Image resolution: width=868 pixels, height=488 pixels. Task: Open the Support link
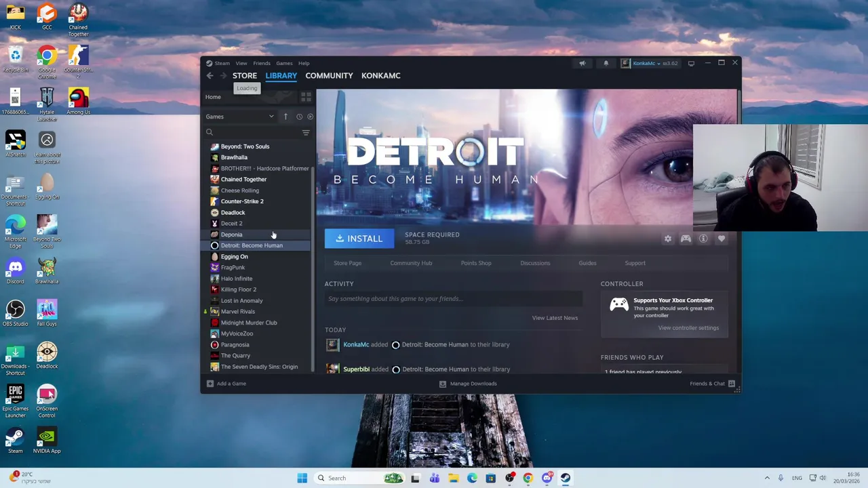pos(635,263)
